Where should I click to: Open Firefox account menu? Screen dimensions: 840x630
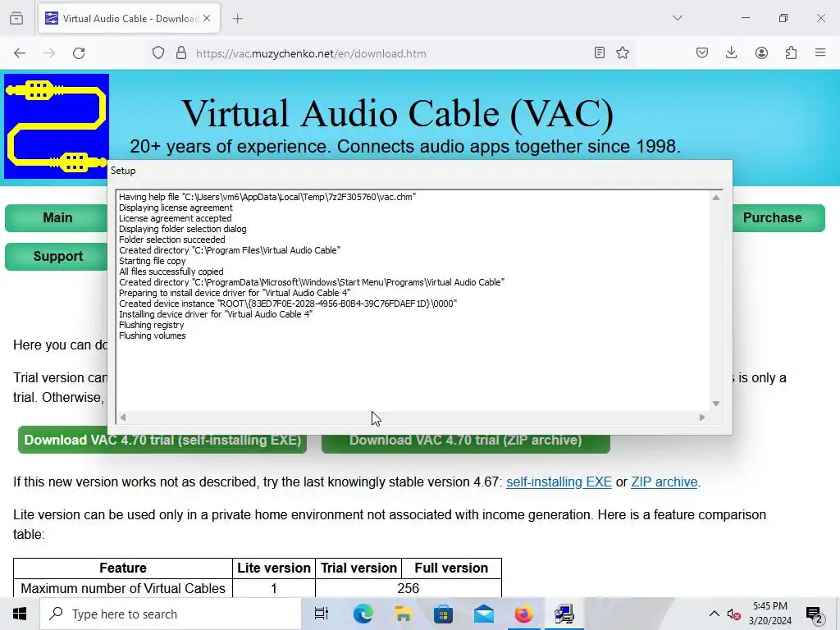[x=761, y=52]
